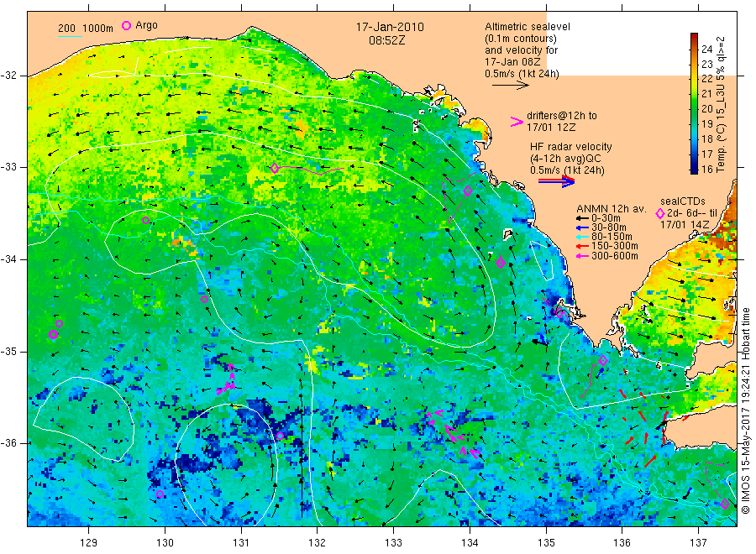Click the colorbar tick label '20'
756x554 pixels.
pyautogui.click(x=706, y=109)
